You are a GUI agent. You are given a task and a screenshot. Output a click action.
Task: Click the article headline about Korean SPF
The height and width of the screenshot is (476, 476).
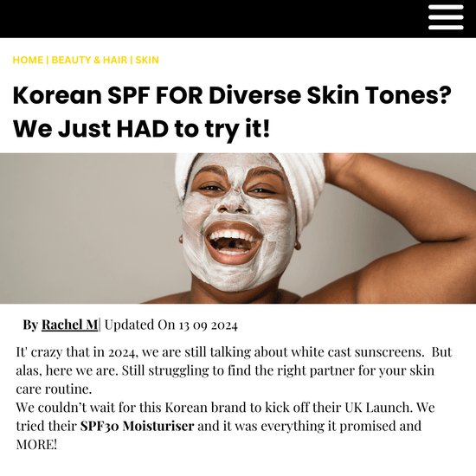pos(232,112)
